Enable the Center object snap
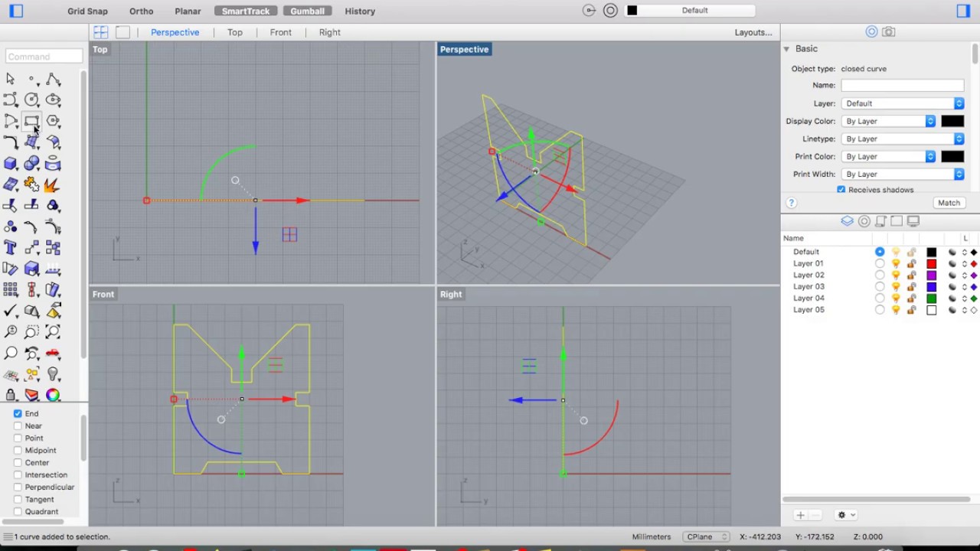This screenshot has height=551, width=980. point(18,462)
